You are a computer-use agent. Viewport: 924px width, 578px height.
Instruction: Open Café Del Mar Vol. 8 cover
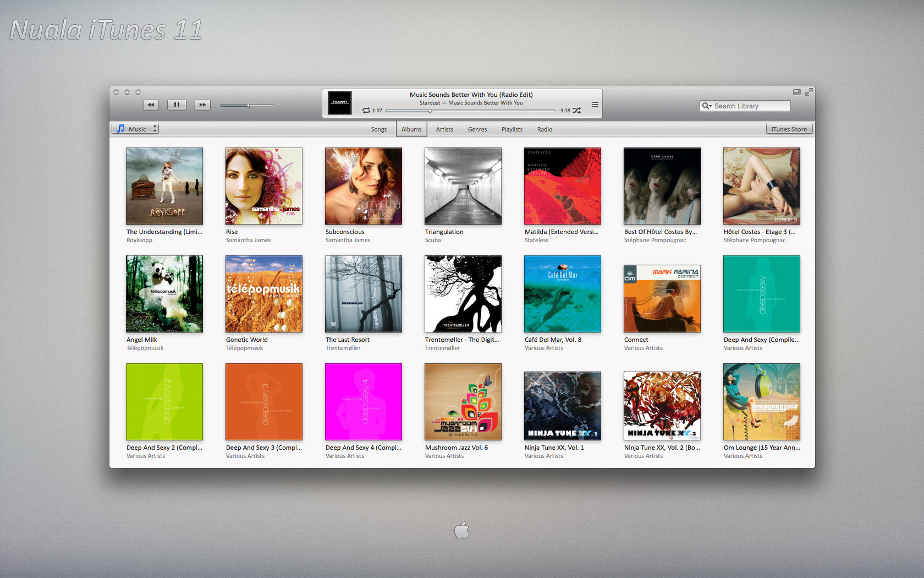click(563, 294)
